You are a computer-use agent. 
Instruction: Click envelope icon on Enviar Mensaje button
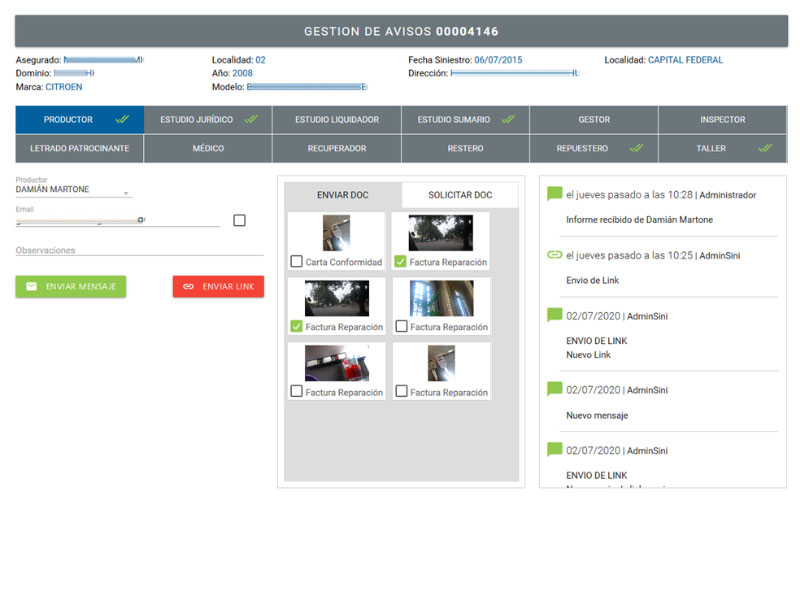(x=32, y=287)
